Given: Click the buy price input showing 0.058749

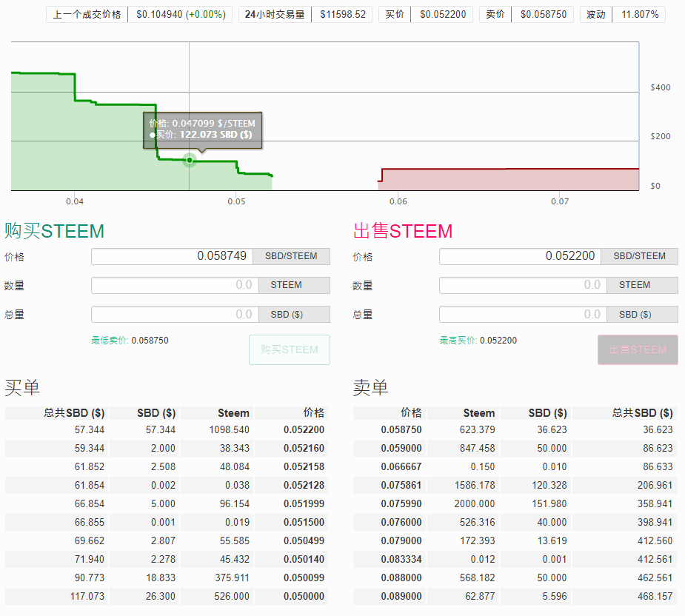Looking at the screenshot, I should point(172,256).
